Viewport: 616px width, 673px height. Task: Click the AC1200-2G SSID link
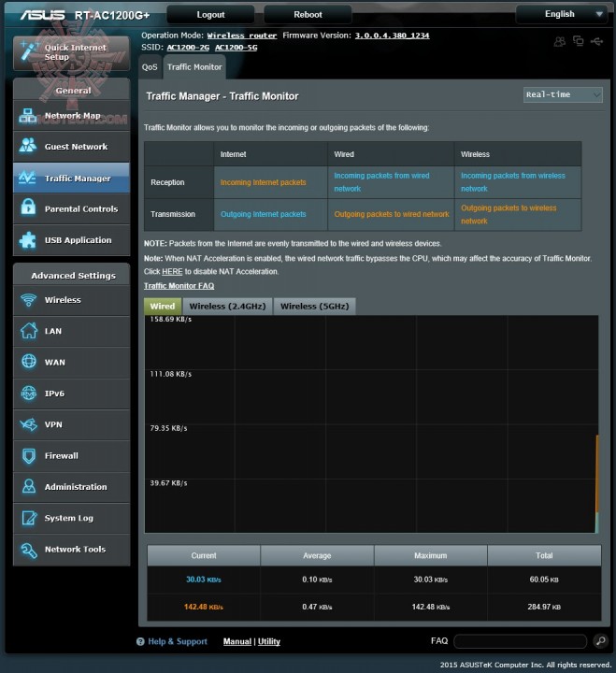coord(188,48)
